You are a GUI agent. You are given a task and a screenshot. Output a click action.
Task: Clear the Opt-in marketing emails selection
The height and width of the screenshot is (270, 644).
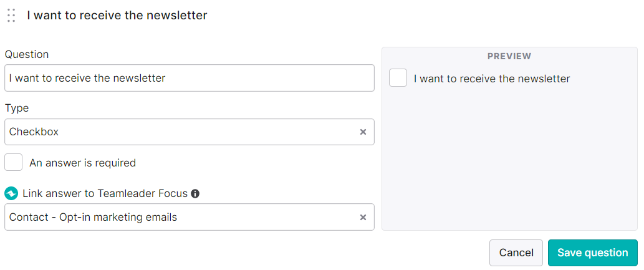coord(363,218)
